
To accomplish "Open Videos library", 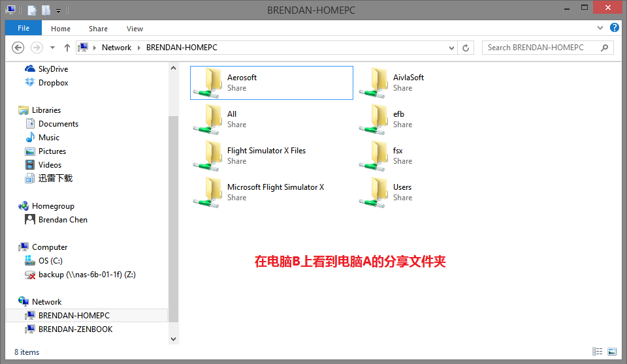I will [x=43, y=164].
